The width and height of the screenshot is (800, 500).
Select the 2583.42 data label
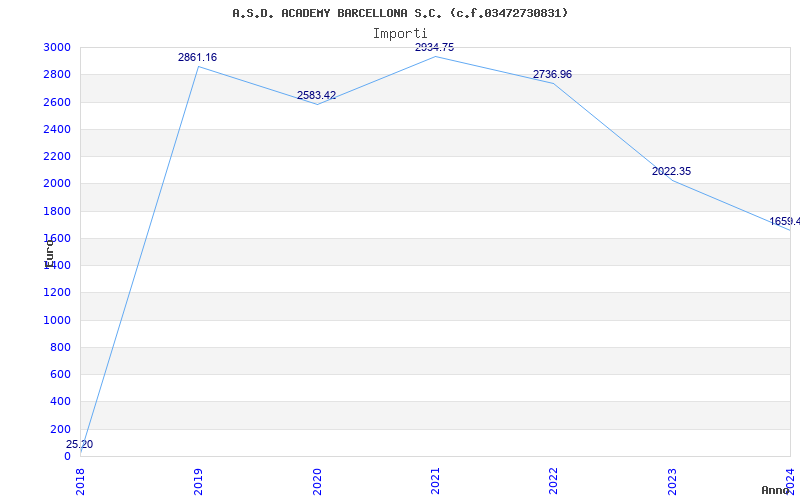click(x=316, y=95)
